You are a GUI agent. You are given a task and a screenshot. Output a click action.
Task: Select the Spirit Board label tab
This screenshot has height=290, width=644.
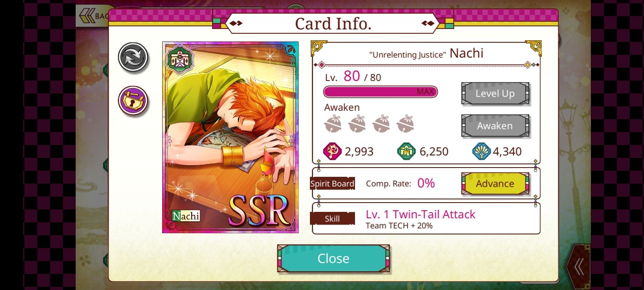click(x=332, y=184)
